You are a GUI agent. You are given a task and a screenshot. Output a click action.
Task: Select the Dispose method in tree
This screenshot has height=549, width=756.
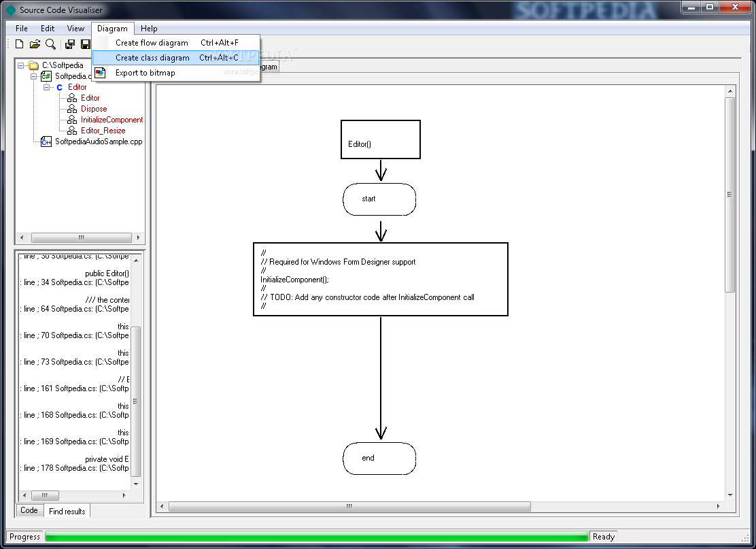pyautogui.click(x=94, y=109)
